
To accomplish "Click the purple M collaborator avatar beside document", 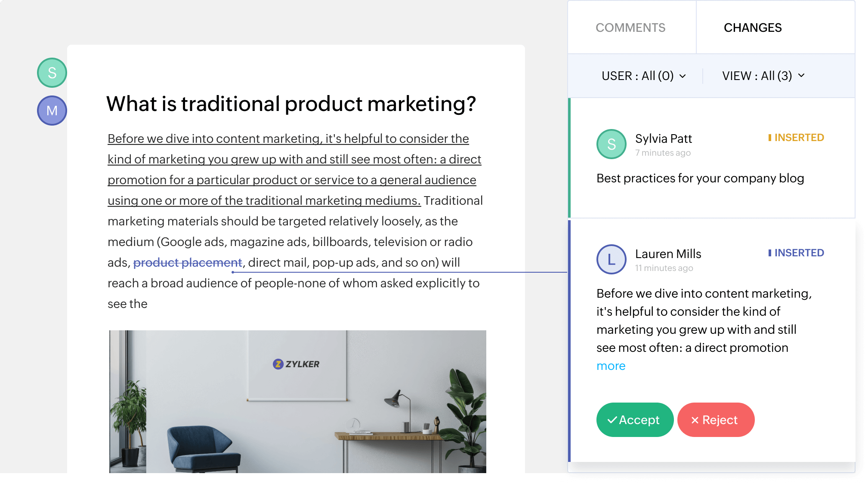I will click(52, 111).
